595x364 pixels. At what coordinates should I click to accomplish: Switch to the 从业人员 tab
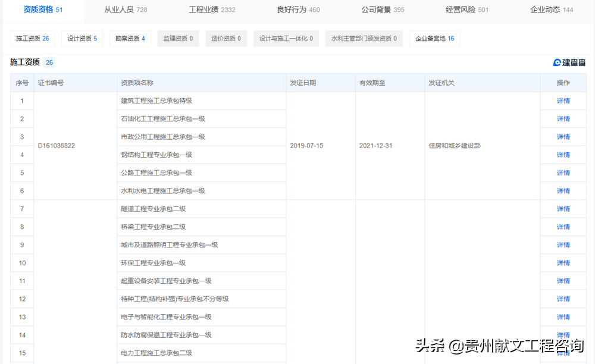click(126, 10)
